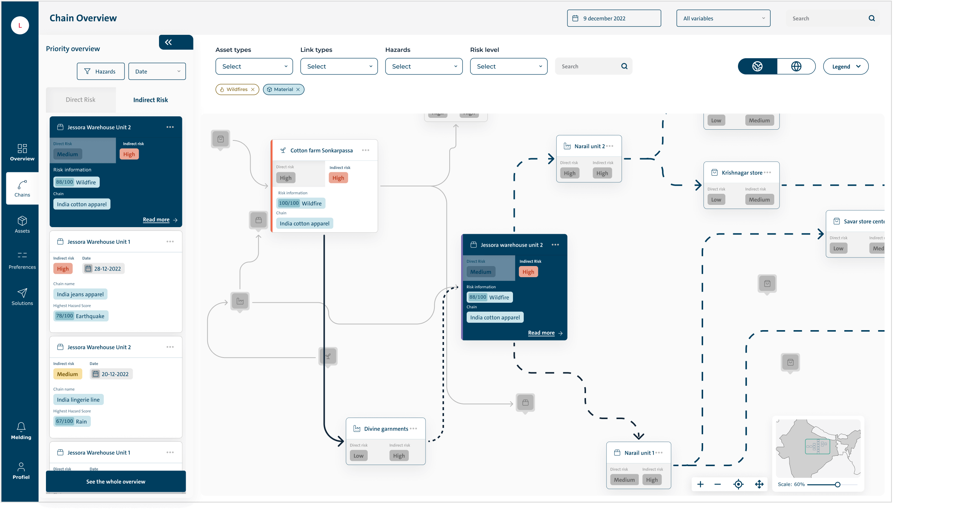Click the recenter map target icon
This screenshot has height=518, width=980.
738,484
